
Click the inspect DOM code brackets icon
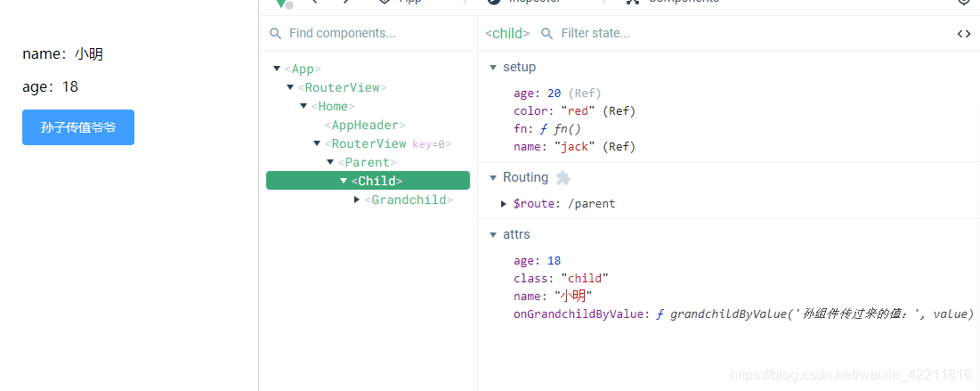(x=964, y=34)
